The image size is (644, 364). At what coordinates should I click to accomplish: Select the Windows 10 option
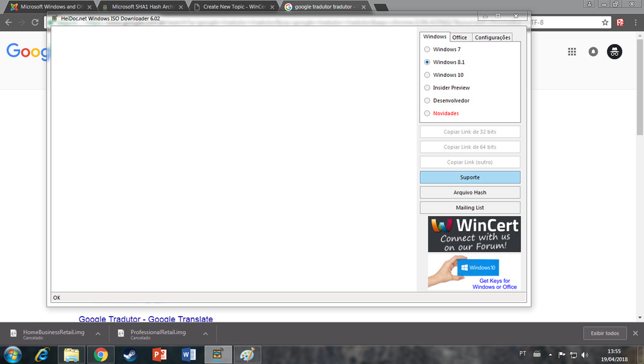click(428, 75)
